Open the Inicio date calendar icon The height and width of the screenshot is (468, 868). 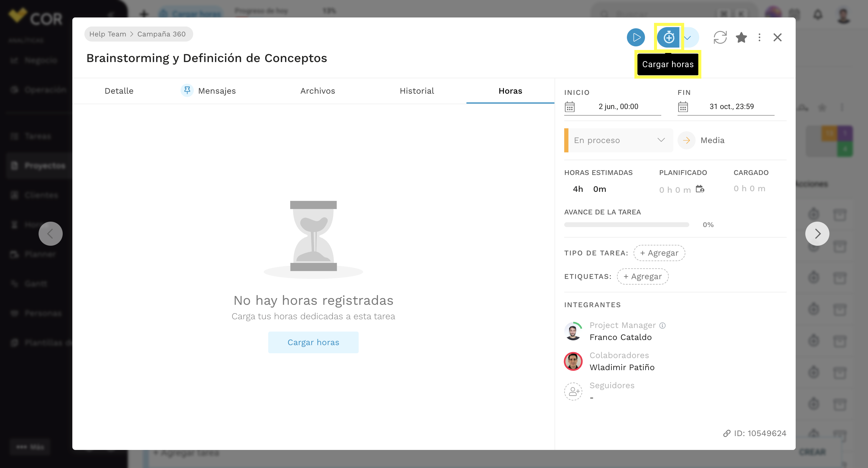569,107
